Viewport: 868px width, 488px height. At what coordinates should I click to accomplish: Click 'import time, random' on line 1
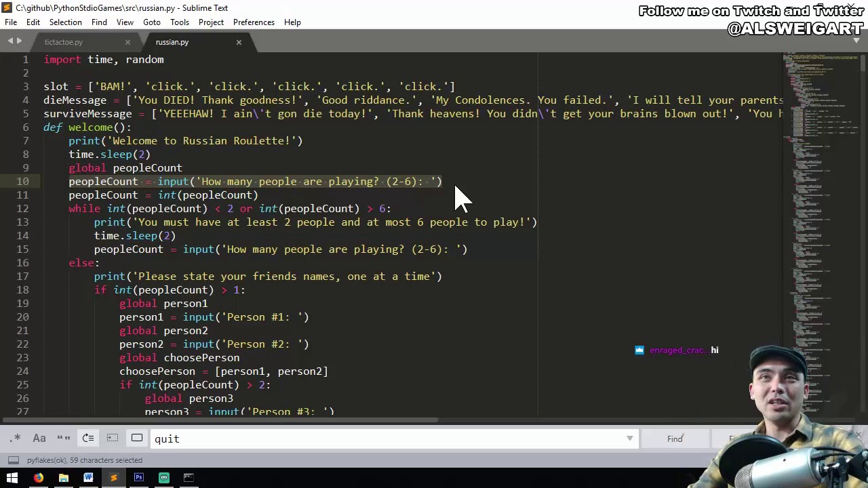104,60
